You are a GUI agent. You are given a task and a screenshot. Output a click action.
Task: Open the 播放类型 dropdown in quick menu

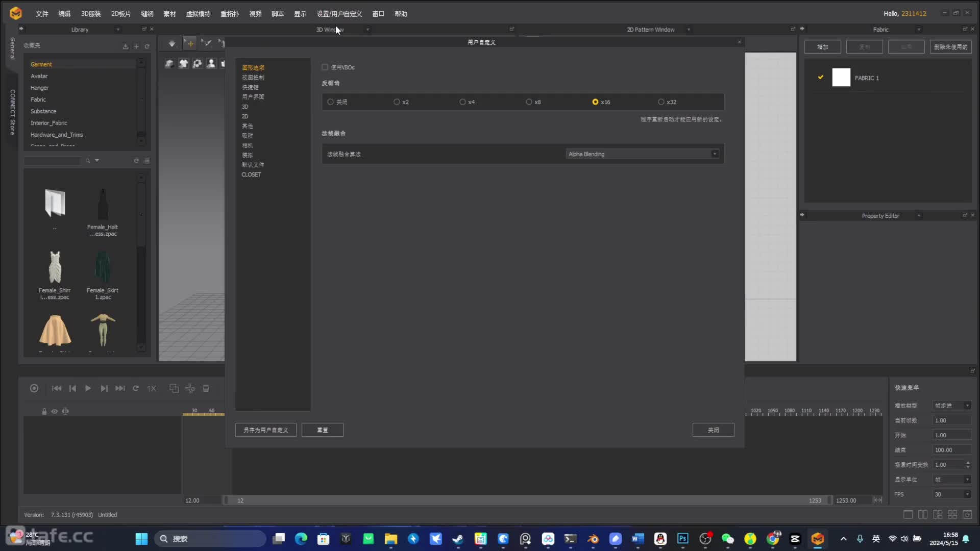coord(952,406)
